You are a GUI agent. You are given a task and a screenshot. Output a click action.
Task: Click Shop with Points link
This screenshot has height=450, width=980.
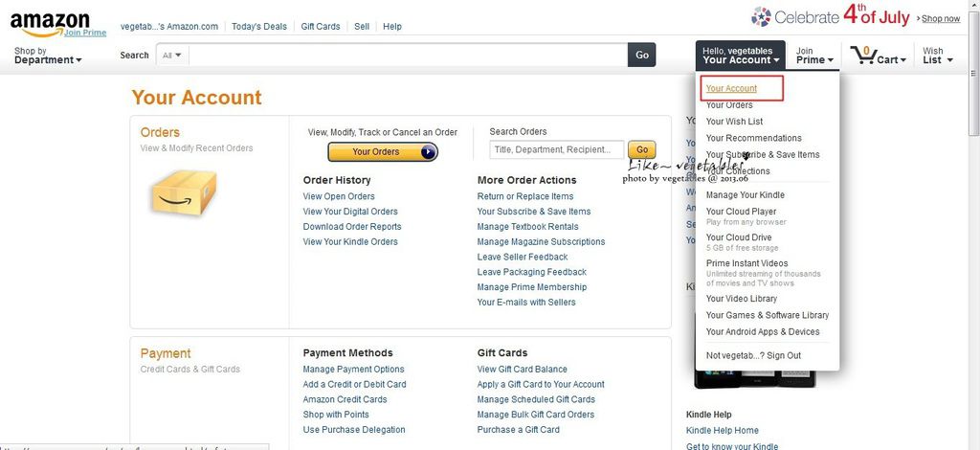coord(336,415)
